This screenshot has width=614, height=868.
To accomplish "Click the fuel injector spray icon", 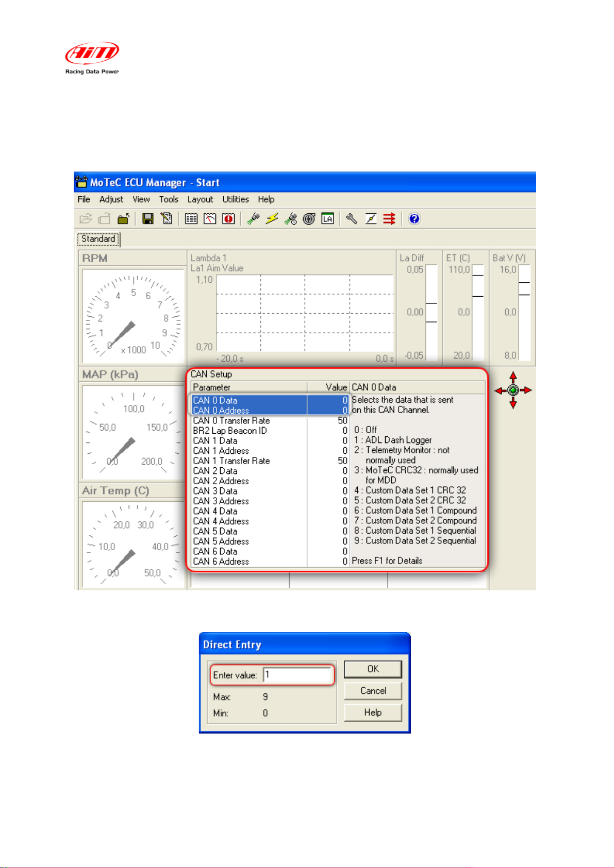I will point(253,219).
